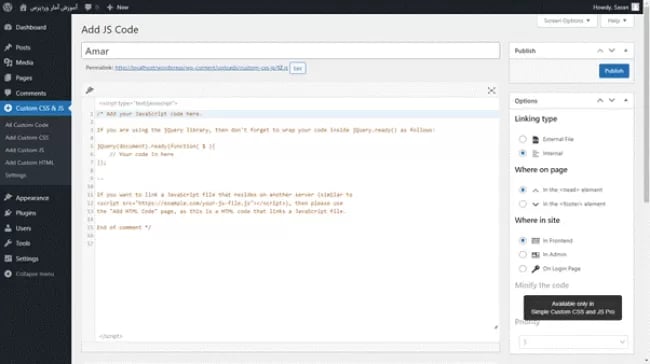Select Custom CSS & JS menu

click(x=36, y=108)
